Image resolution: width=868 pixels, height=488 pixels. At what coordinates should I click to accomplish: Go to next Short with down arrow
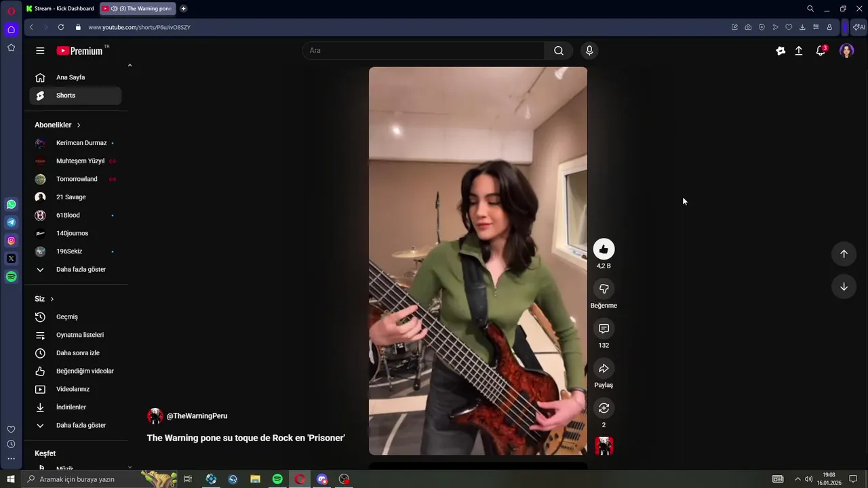(x=844, y=287)
